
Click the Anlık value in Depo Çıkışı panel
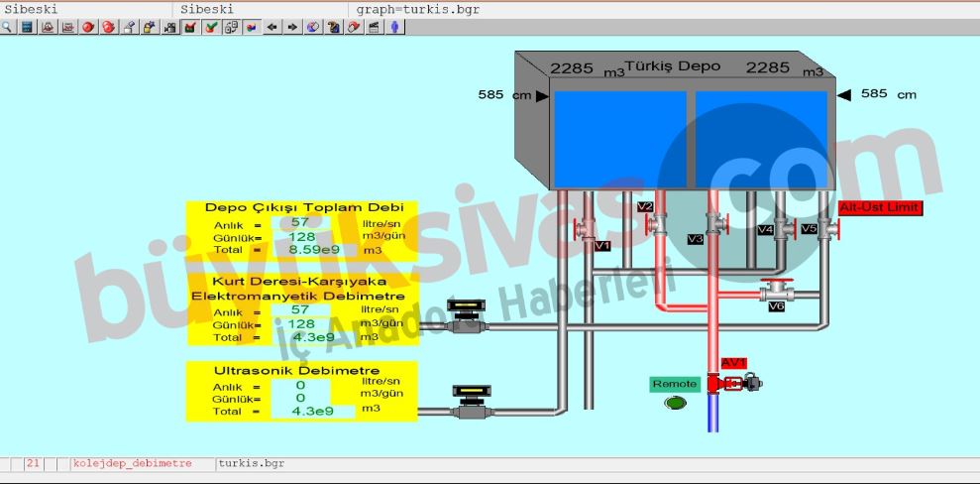(x=301, y=223)
